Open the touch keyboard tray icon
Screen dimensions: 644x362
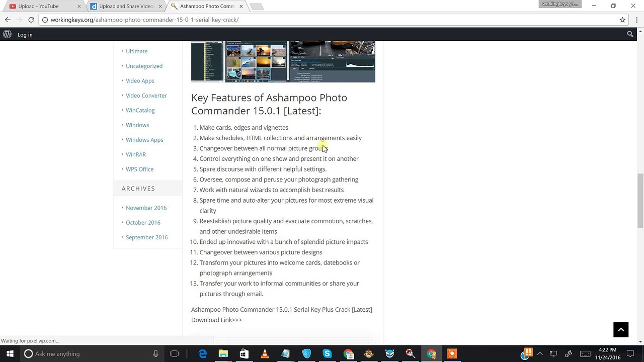585,354
